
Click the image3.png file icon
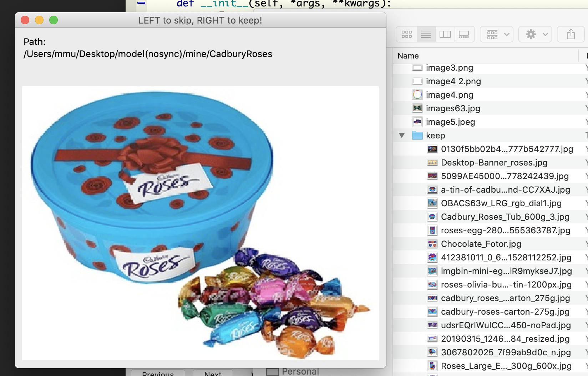click(417, 68)
